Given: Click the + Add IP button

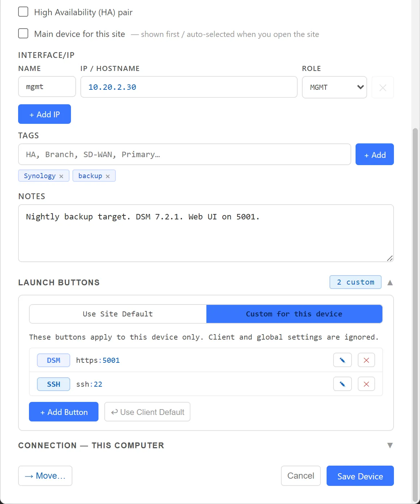Looking at the screenshot, I should point(45,114).
